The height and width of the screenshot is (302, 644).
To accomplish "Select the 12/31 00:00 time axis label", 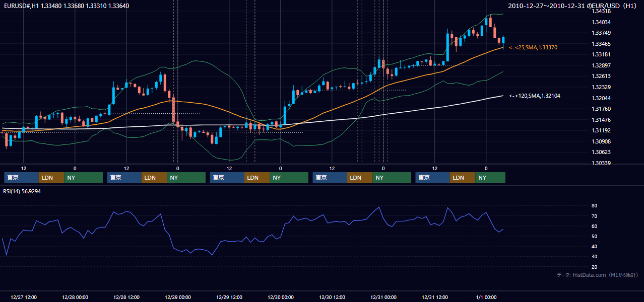I will [x=383, y=297].
